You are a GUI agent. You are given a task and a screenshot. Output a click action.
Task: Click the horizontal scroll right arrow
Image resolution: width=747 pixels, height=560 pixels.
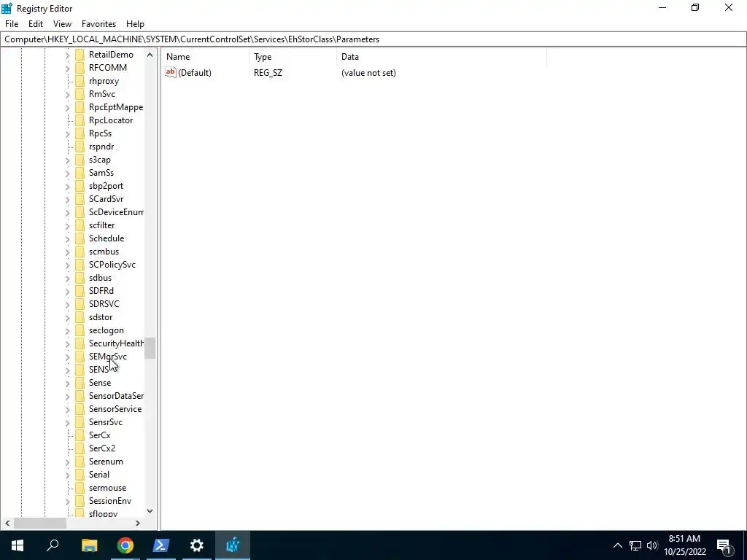(138, 523)
